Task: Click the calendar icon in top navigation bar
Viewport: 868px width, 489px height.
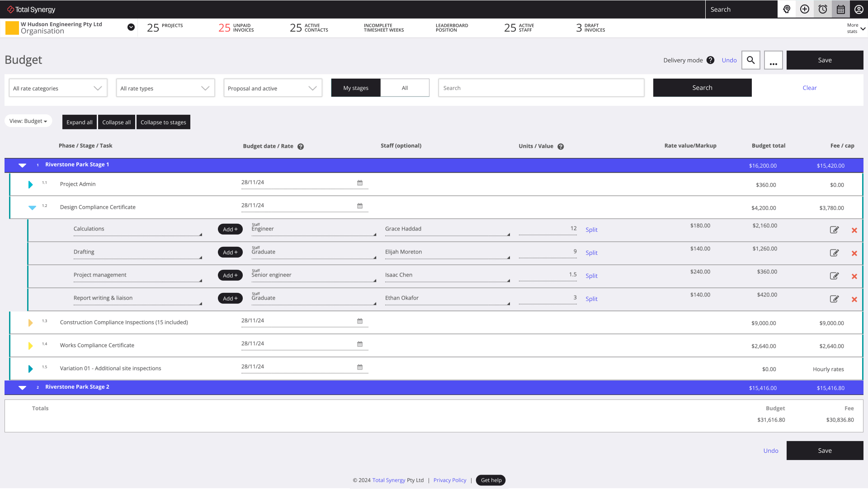Action: (841, 9)
